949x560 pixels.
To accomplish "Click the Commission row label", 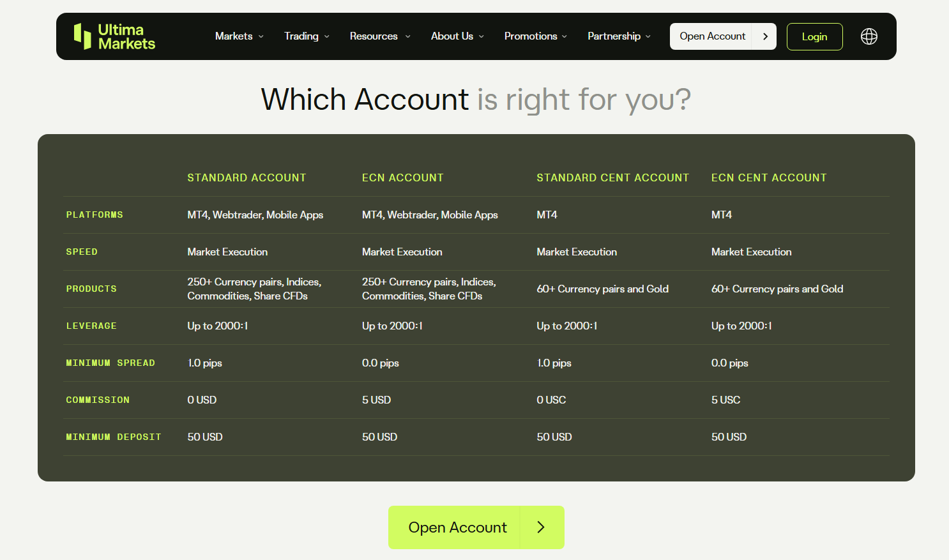I will pos(98,400).
